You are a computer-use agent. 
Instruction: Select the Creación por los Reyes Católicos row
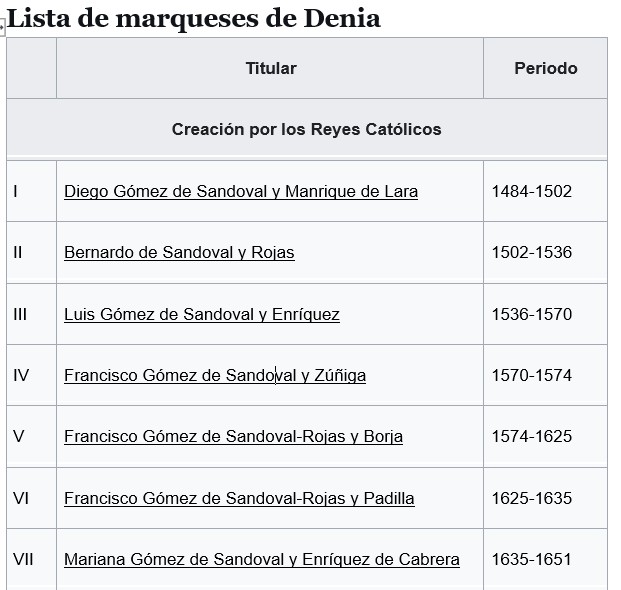[x=306, y=129]
